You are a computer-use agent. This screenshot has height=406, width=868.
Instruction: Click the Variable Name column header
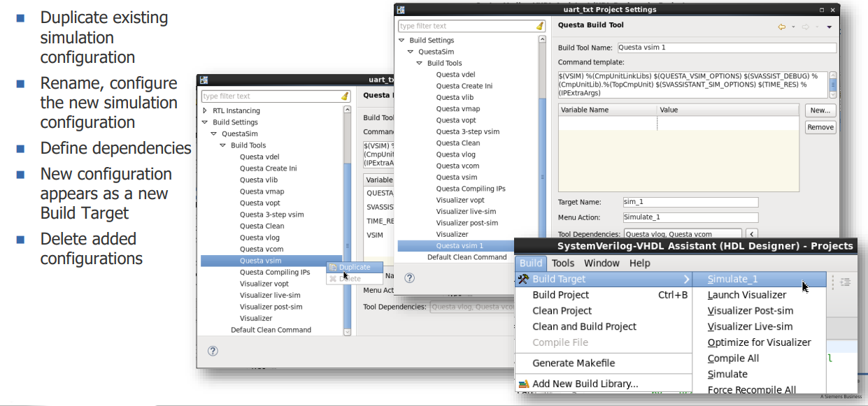(608, 110)
